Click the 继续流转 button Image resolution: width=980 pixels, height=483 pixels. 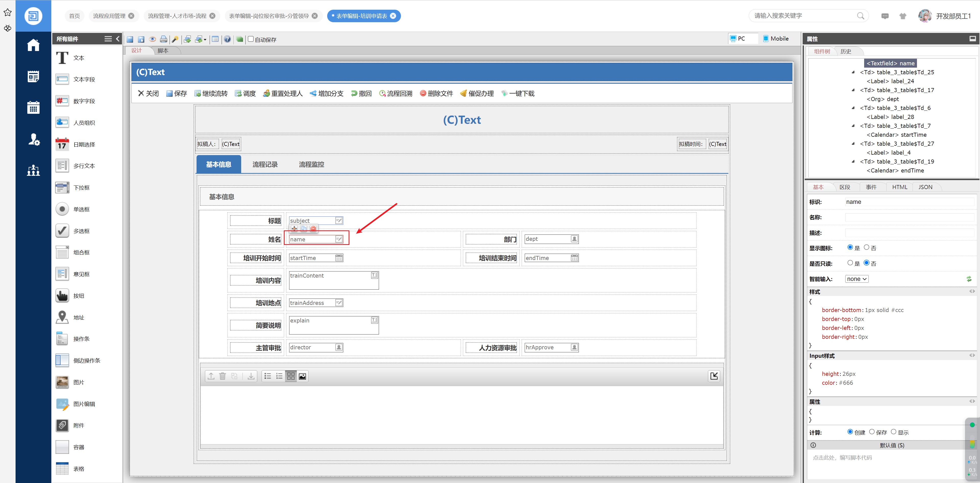[211, 94]
